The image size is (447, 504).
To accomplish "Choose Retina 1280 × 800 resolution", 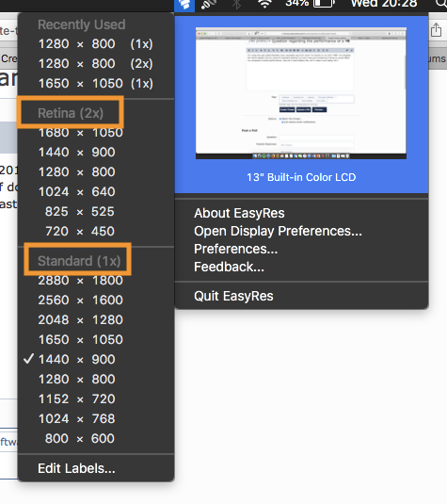I will (96, 172).
